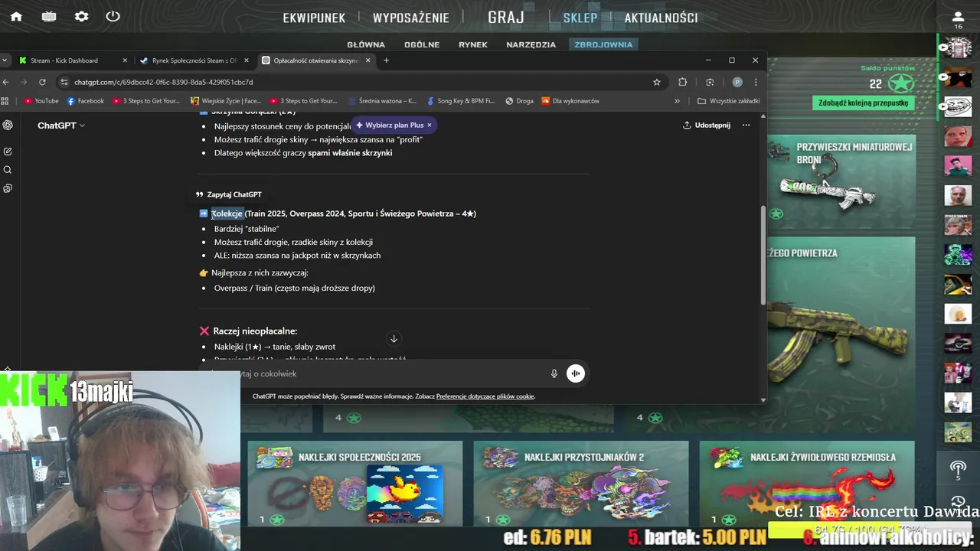Switch to the NARZĘDZIA store tab
Viewport: 980px width, 551px height.
point(531,44)
